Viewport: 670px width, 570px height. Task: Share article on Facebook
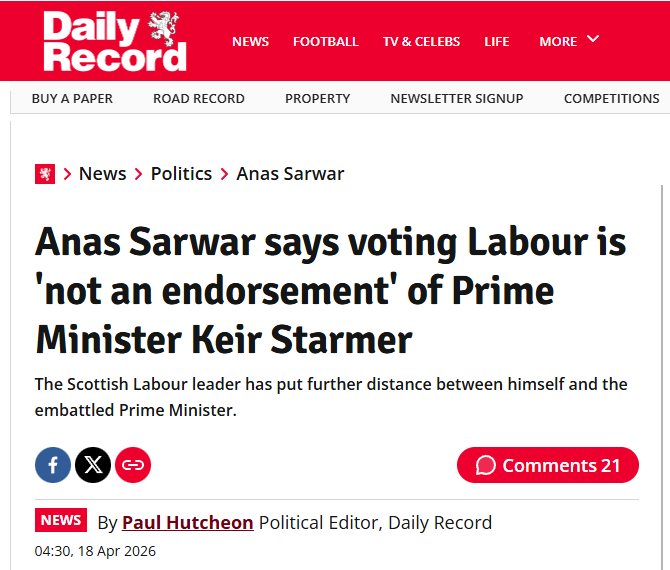(x=53, y=465)
